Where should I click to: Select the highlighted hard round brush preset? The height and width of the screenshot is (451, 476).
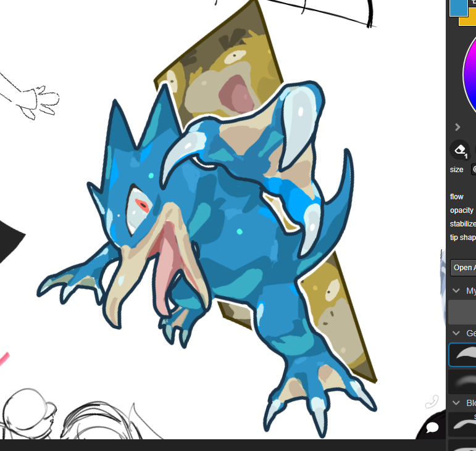462,355
